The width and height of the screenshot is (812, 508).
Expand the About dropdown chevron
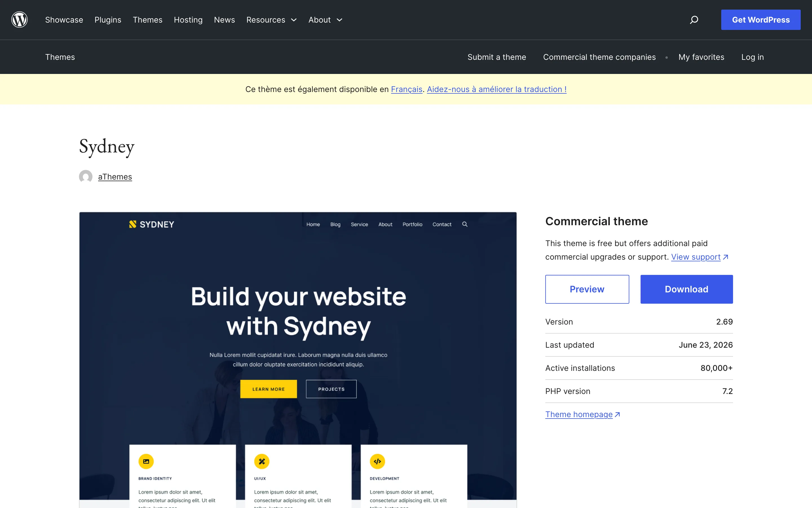(x=339, y=20)
